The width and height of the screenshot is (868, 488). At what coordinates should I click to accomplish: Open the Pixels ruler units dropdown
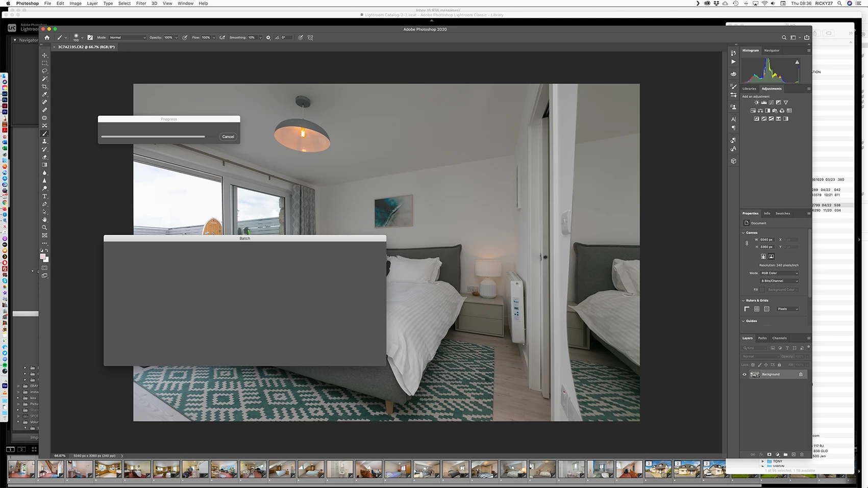787,309
